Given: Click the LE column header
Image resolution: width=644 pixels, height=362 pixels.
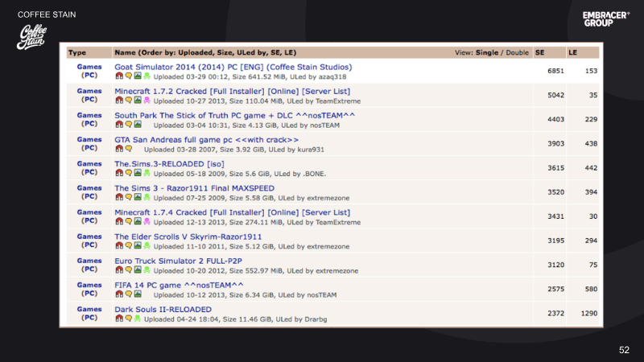Looking at the screenshot, I should [573, 52].
